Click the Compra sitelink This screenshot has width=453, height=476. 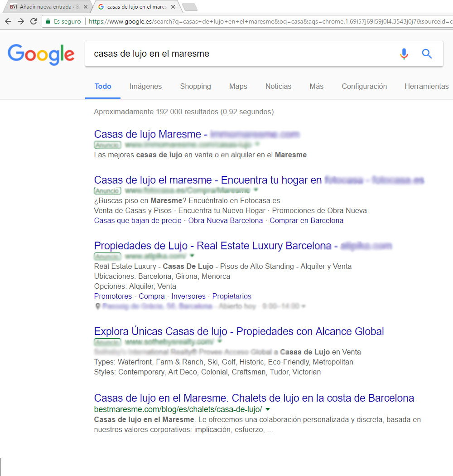tap(152, 296)
